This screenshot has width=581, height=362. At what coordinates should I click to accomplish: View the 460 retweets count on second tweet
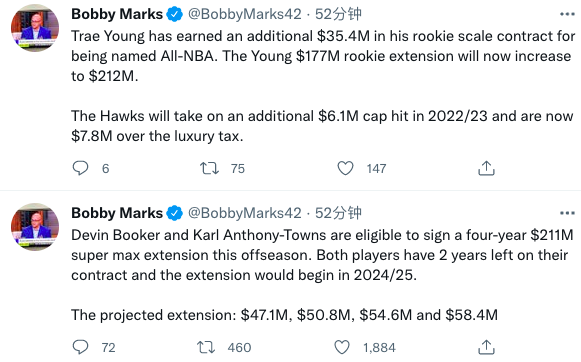pyautogui.click(x=239, y=348)
